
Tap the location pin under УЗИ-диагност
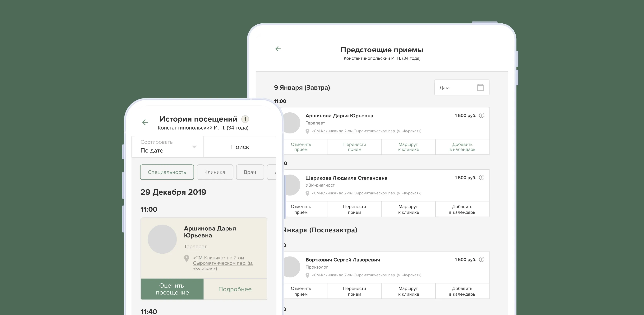pos(307,193)
